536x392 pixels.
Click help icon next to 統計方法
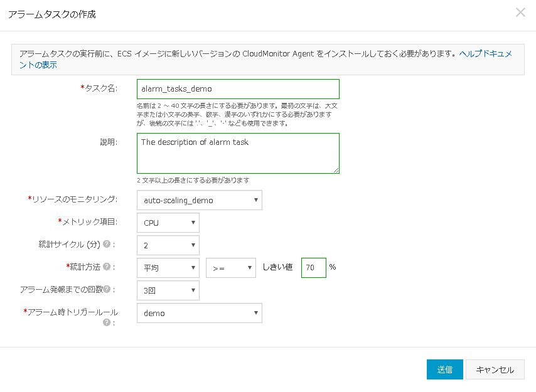107,267
